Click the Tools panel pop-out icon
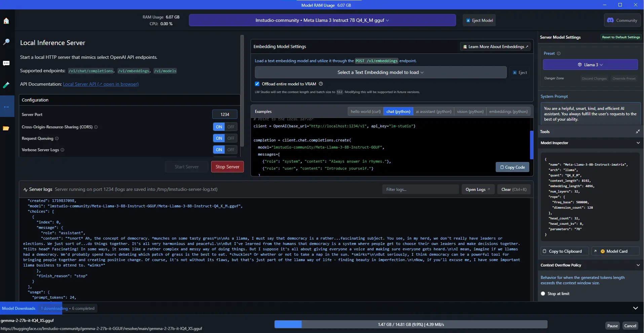Viewport: 644px width, 333px height. (638, 132)
